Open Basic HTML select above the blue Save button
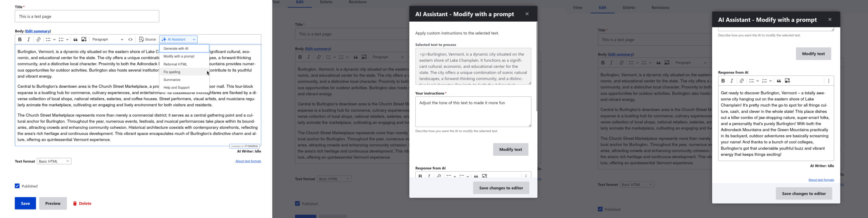This screenshot has height=218, width=868. point(54,161)
